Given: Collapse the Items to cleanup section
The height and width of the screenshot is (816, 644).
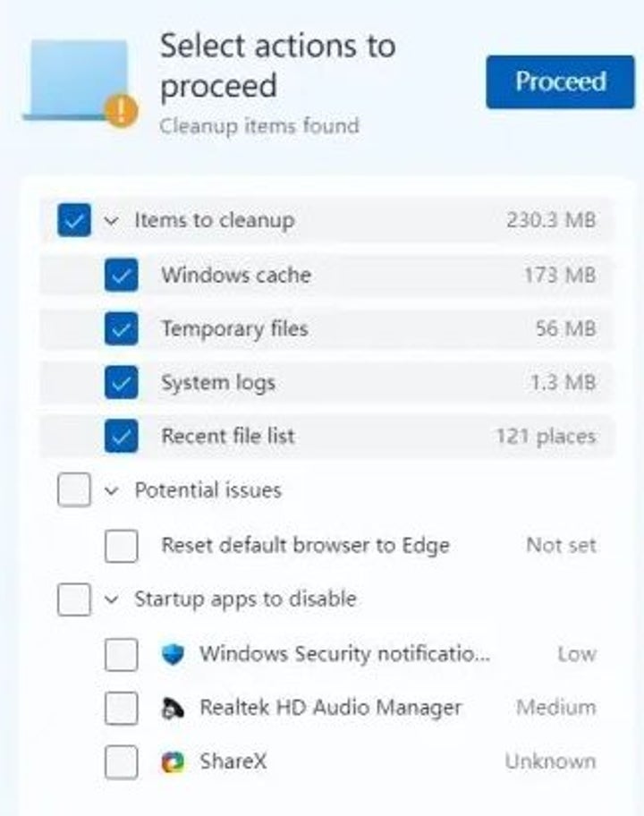Looking at the screenshot, I should 111,221.
